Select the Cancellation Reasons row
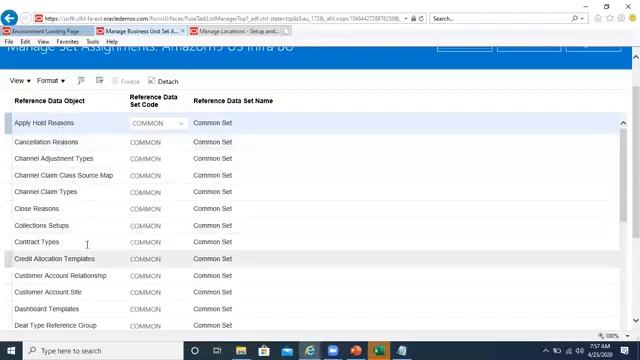The width and height of the screenshot is (640, 360). (312, 142)
